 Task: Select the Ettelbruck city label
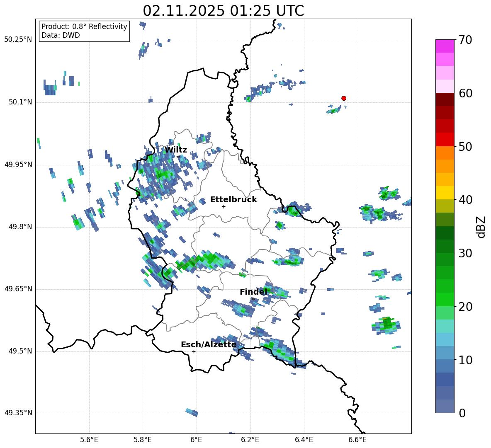pyautogui.click(x=233, y=200)
